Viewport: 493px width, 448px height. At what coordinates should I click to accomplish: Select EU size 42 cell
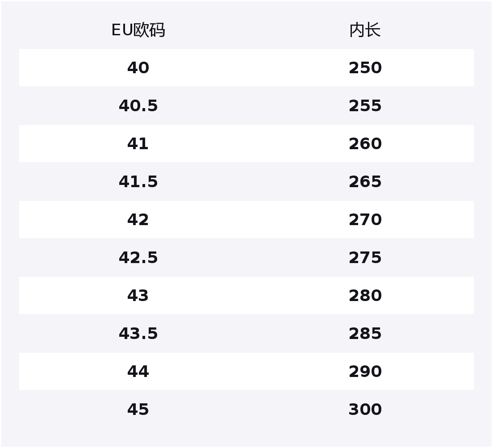(138, 219)
